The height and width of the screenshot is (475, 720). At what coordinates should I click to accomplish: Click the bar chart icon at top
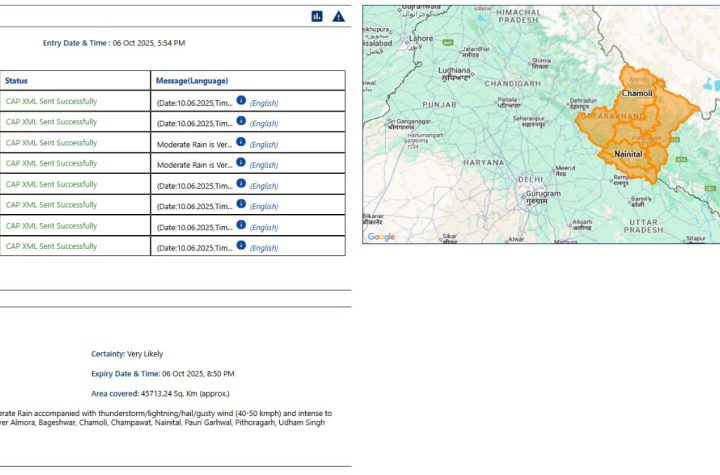(x=317, y=16)
